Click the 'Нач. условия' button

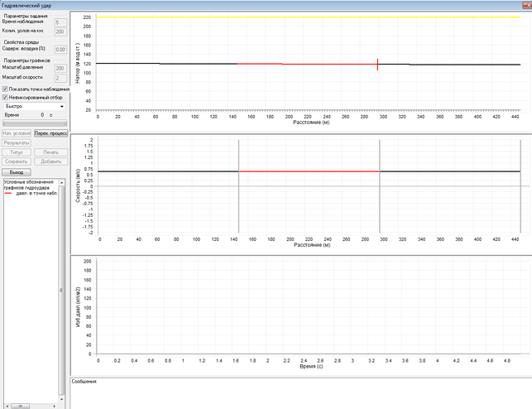17,132
